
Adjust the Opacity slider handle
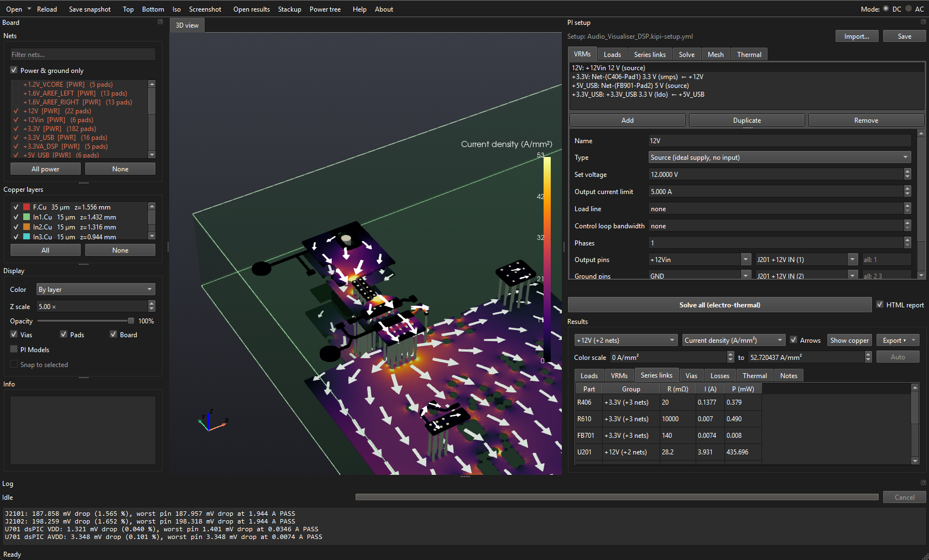point(131,321)
